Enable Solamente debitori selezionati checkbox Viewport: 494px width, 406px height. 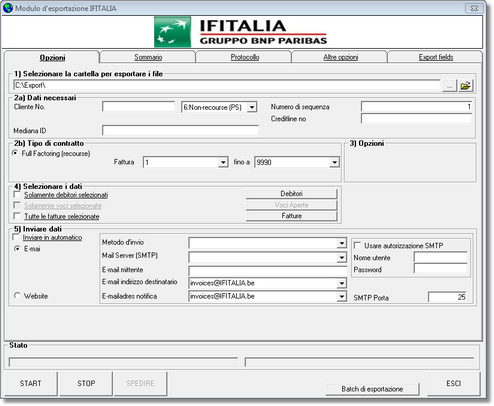click(17, 194)
